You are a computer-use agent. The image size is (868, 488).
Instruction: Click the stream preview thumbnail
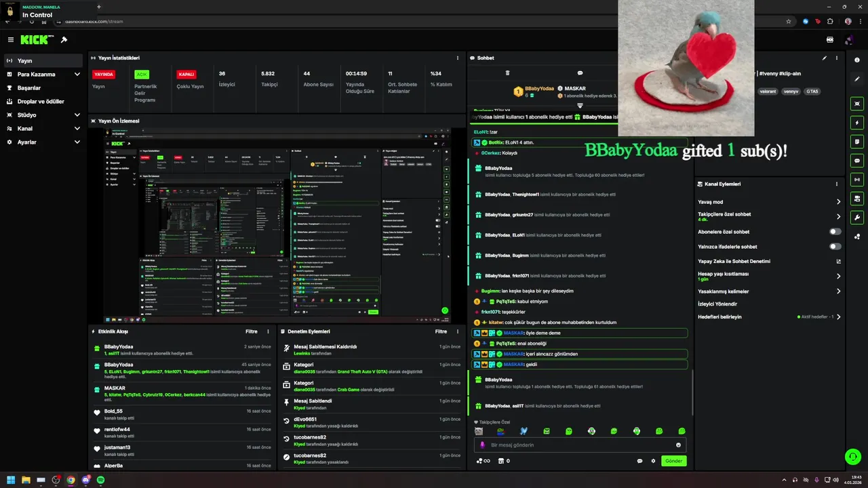click(x=277, y=225)
